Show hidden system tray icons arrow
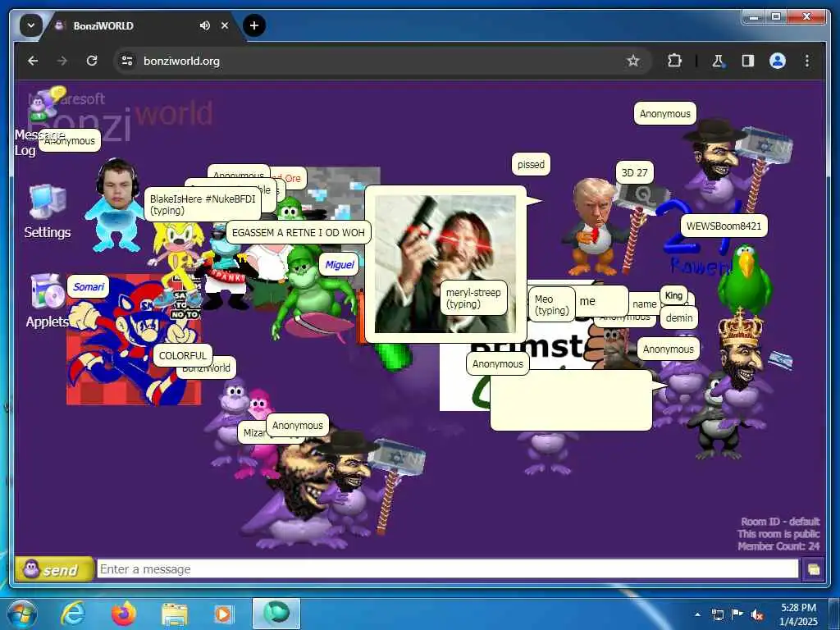This screenshot has width=840, height=630. (x=697, y=614)
